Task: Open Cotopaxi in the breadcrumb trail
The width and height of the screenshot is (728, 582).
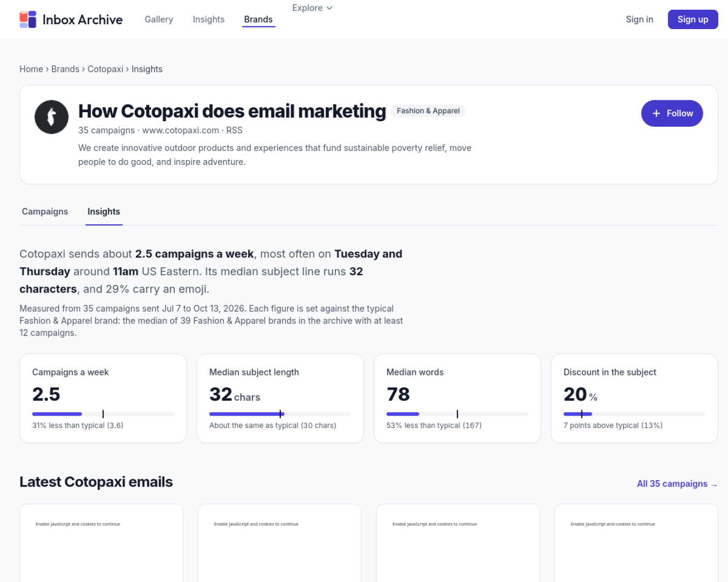Action: coord(105,69)
